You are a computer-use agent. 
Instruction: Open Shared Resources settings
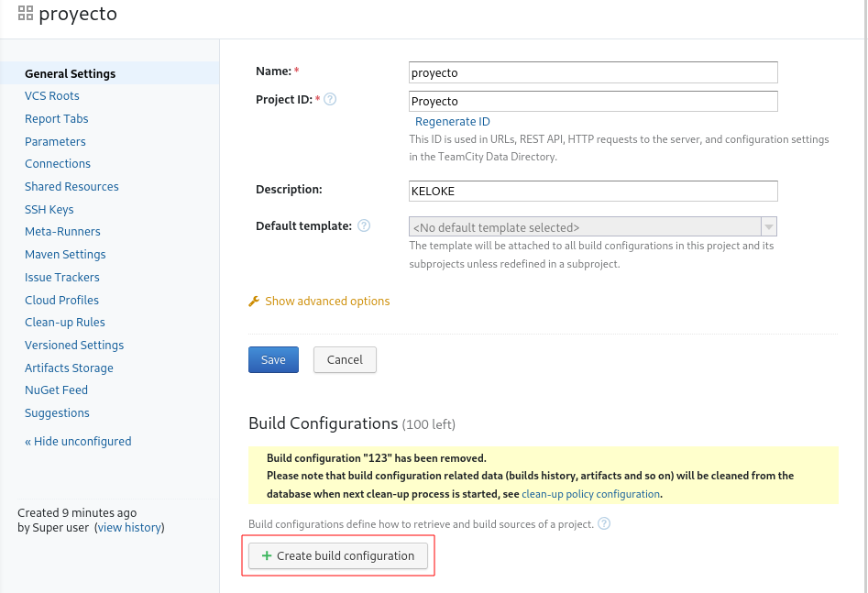click(72, 187)
